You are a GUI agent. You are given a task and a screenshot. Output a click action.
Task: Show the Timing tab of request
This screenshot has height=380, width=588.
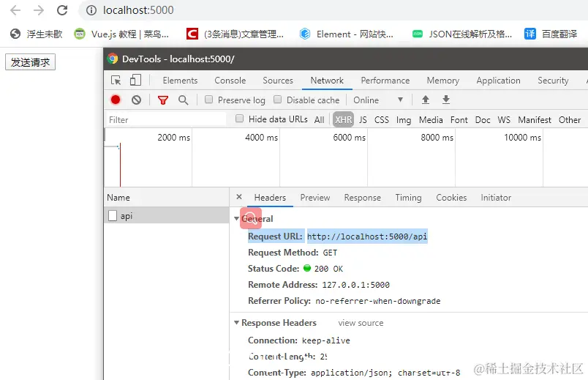(408, 198)
